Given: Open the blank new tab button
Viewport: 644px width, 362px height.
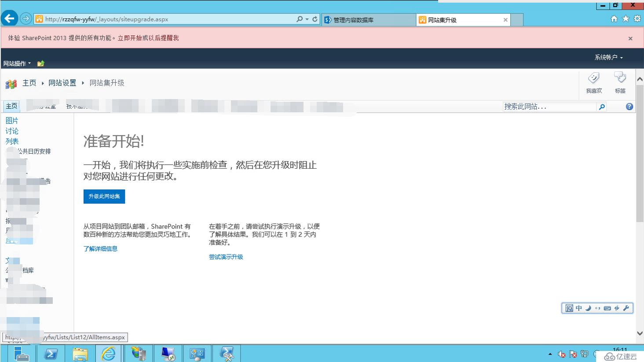Looking at the screenshot, I should click(517, 20).
